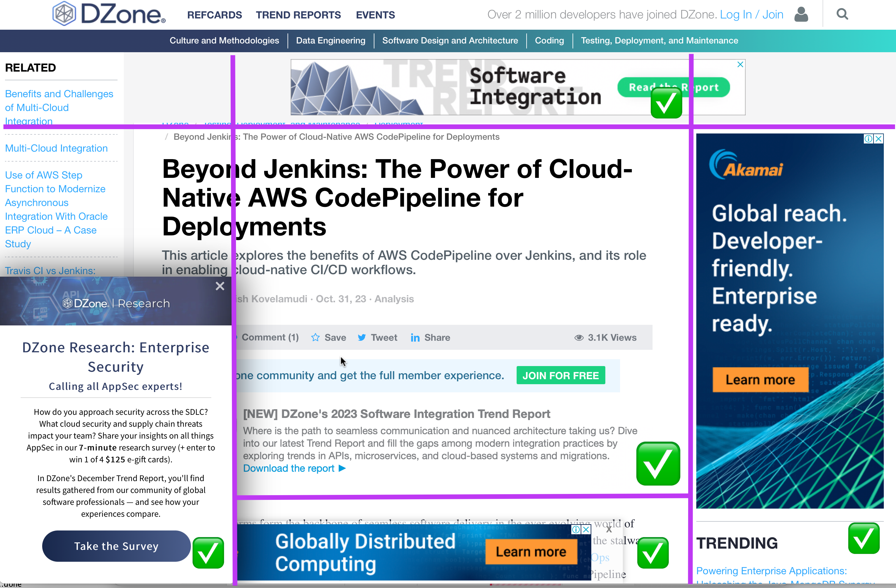Click Download the report link
Viewport: 896px width, 588px height.
(294, 468)
